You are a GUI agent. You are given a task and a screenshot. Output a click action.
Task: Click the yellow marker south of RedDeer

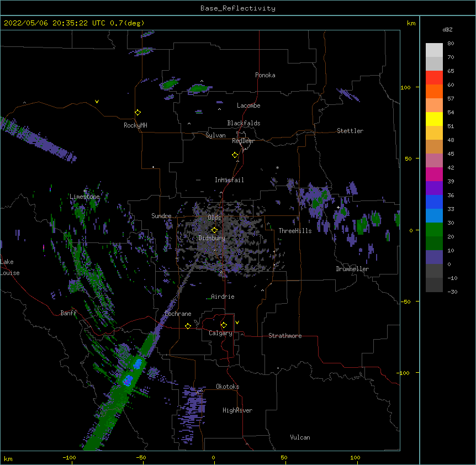click(235, 155)
